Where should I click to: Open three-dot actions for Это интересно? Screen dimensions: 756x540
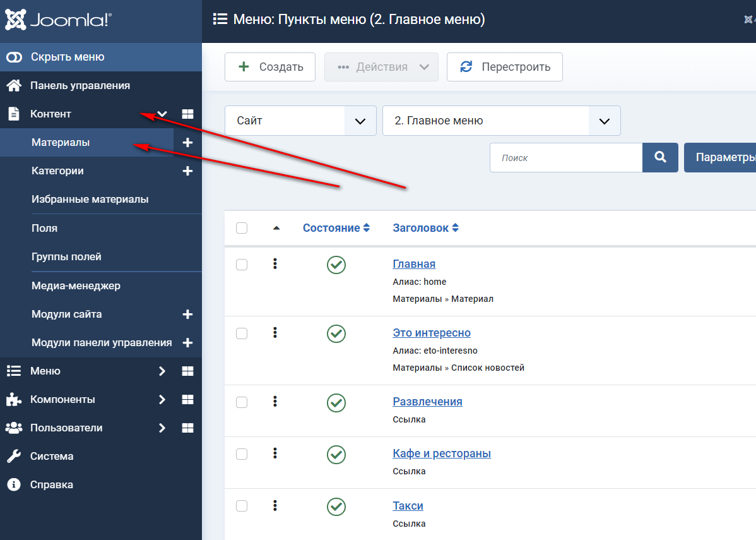275,333
